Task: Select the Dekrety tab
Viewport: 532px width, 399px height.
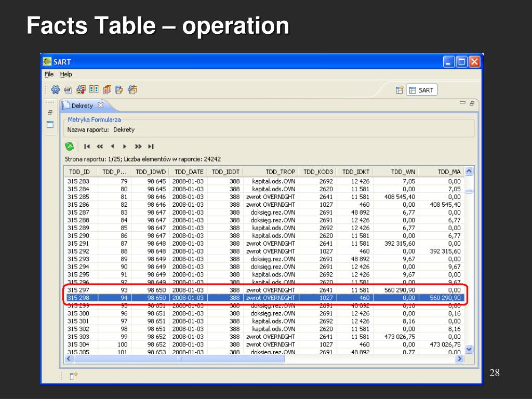Action: pyautogui.click(x=82, y=105)
